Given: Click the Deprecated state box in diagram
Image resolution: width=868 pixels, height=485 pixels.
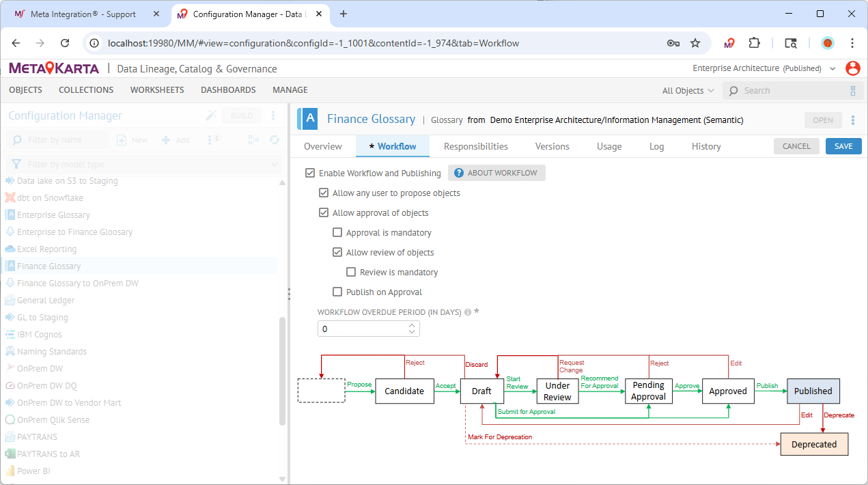Looking at the screenshot, I should 813,444.
